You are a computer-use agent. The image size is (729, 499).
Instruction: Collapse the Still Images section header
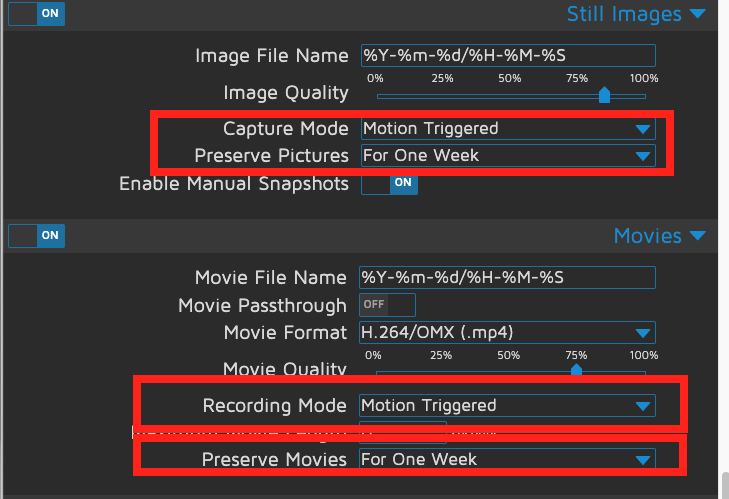[x=624, y=14]
